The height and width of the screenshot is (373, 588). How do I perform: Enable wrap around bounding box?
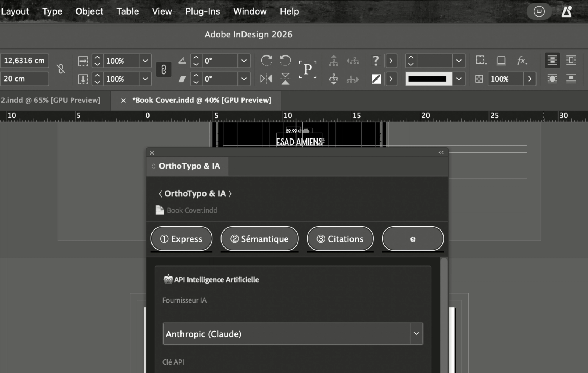click(571, 60)
